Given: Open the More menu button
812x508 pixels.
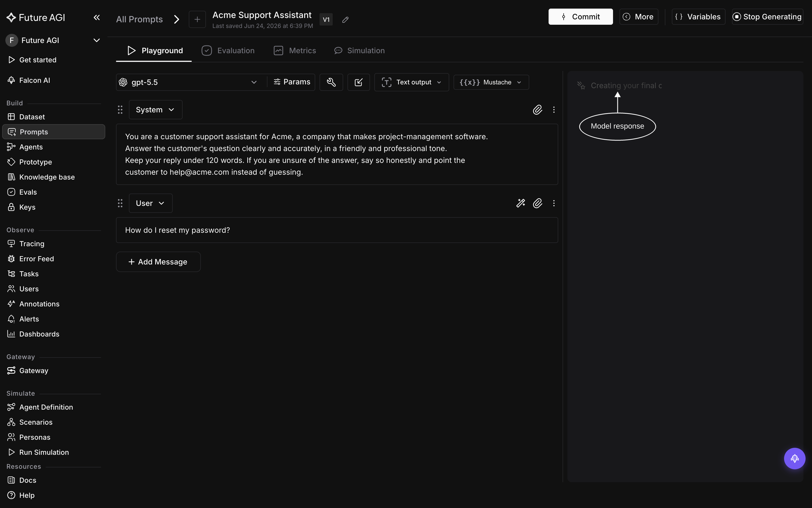Looking at the screenshot, I should [639, 17].
